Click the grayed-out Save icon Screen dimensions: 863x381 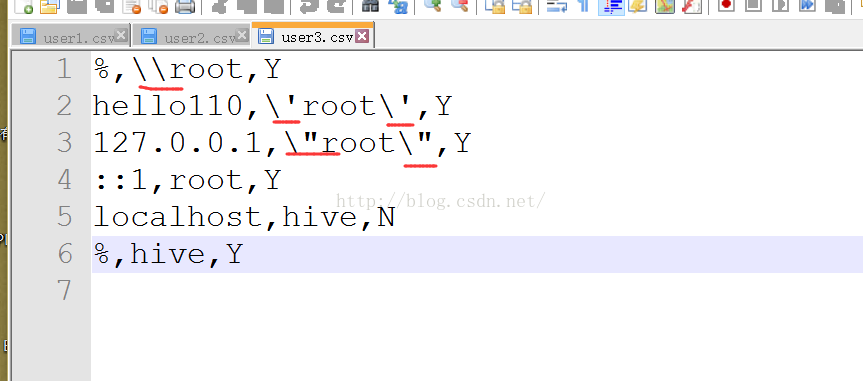pyautogui.click(x=77, y=6)
